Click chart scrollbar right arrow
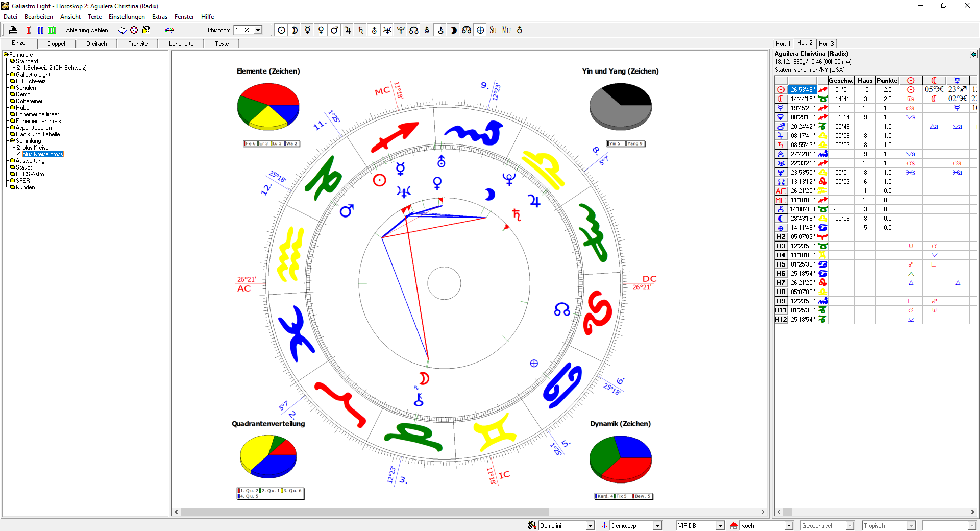This screenshot has height=531, width=980. pos(763,512)
